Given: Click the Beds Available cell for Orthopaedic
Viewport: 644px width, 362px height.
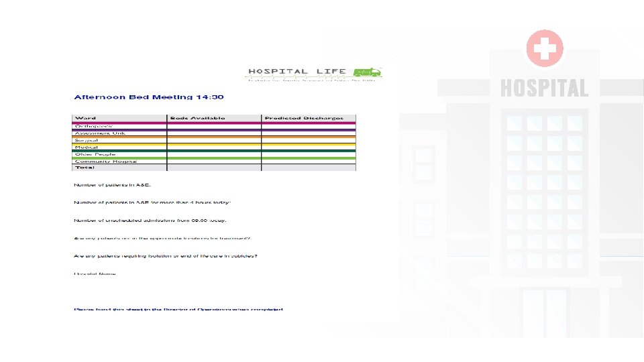Looking at the screenshot, I should [214, 127].
